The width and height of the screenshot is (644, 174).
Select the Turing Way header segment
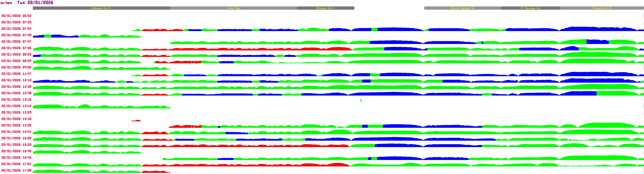click(x=233, y=8)
